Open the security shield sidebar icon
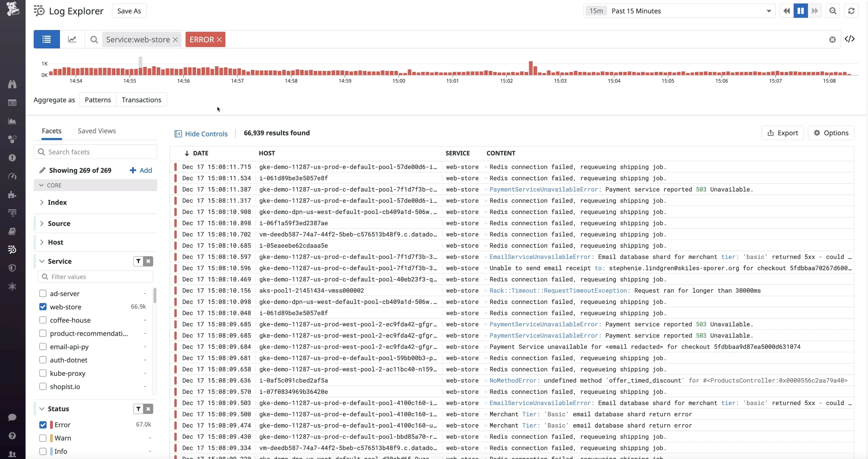This screenshot has height=459, width=868. pyautogui.click(x=12, y=268)
